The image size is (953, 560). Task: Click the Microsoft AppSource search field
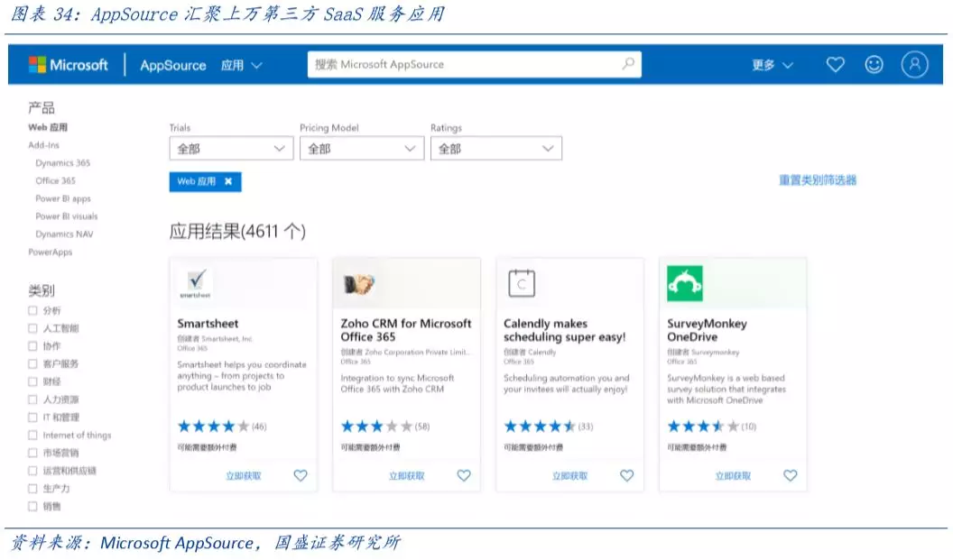click(474, 64)
